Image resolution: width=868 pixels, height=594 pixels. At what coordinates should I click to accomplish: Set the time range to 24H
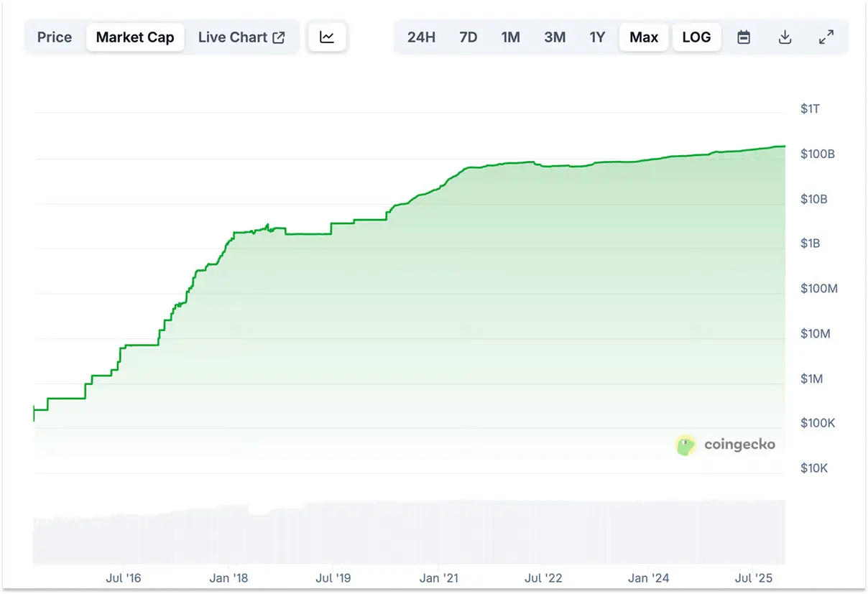coord(421,37)
